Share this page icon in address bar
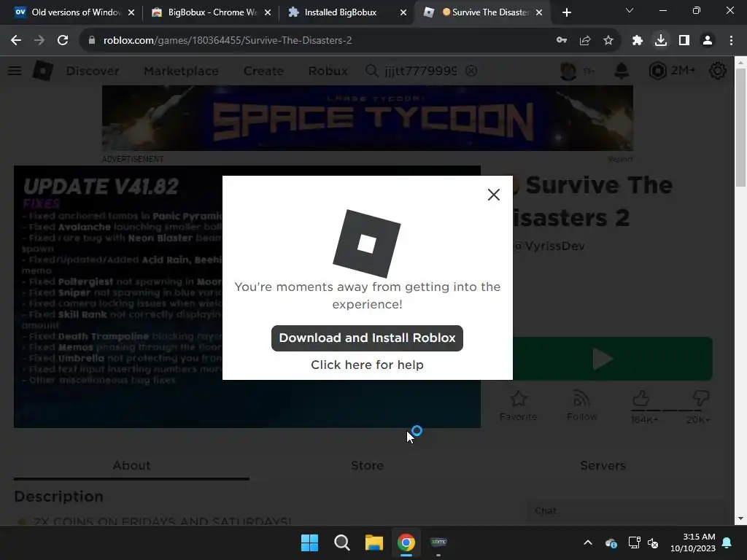 click(x=585, y=41)
